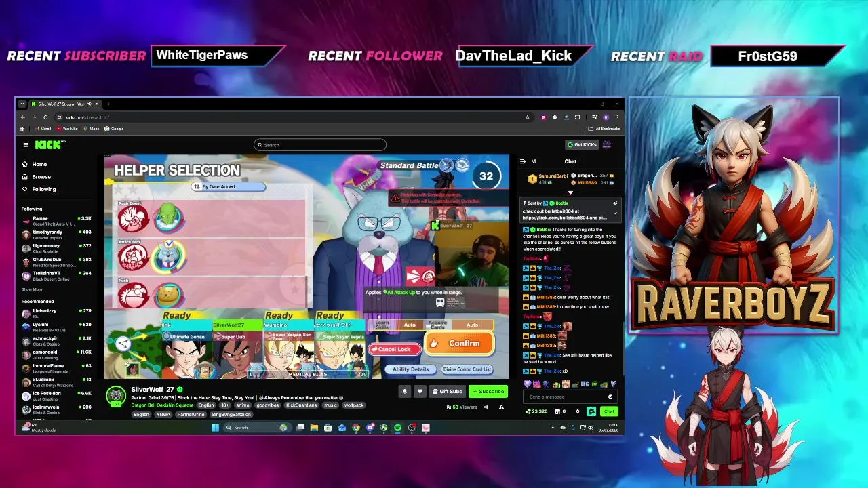The width and height of the screenshot is (868, 488).
Task: Click SilverWolf_27 streamer avatar with LIVE badge
Action: (x=116, y=396)
